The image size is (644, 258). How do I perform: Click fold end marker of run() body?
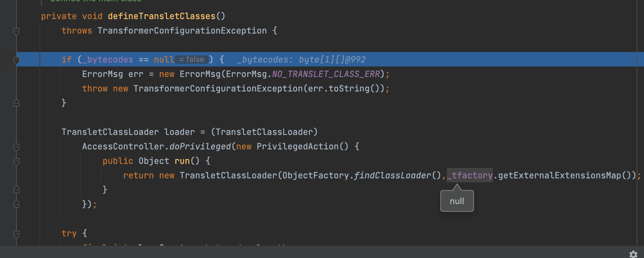16,190
